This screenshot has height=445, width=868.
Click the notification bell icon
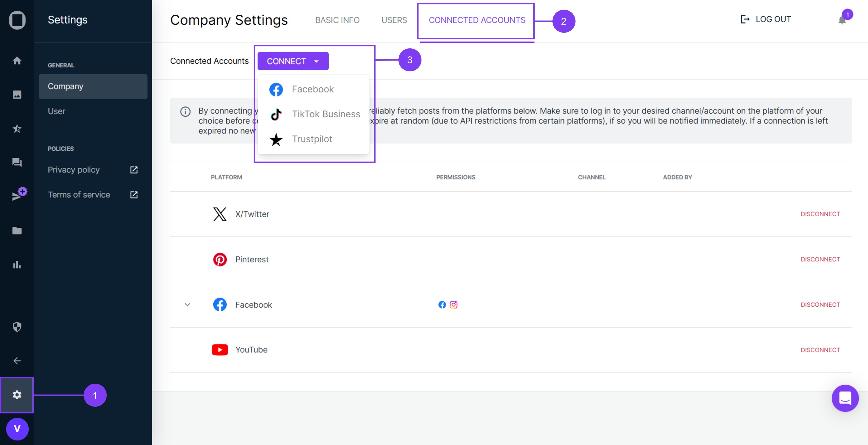(x=842, y=20)
